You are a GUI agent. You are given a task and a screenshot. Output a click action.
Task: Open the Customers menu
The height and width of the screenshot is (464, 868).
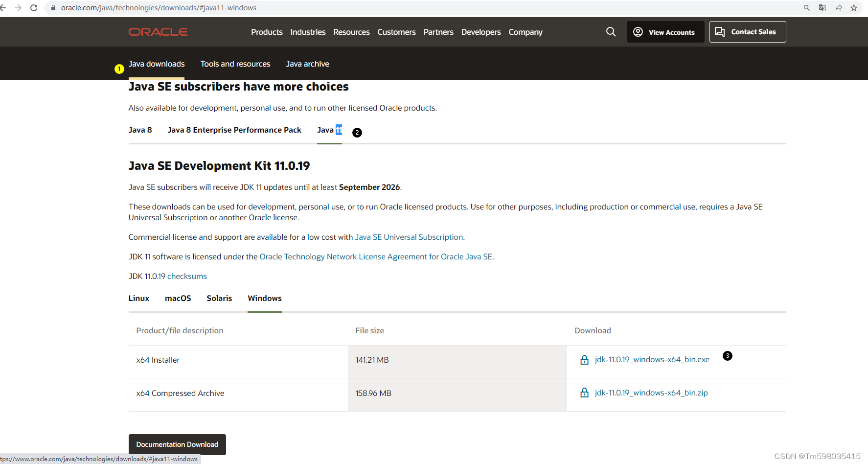coord(396,32)
